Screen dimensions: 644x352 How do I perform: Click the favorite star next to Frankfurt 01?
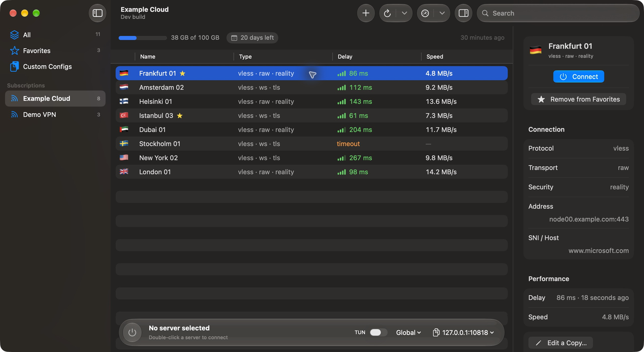point(182,73)
